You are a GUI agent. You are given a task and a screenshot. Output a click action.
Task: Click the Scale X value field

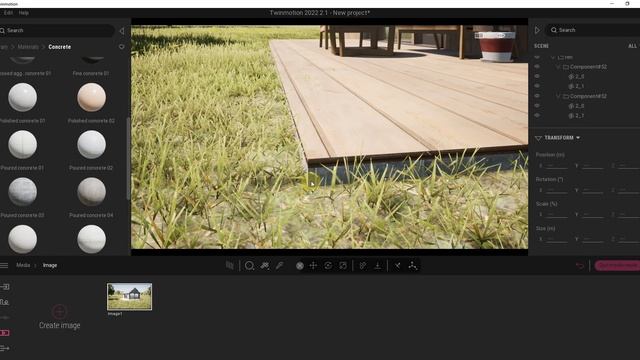(x=557, y=214)
